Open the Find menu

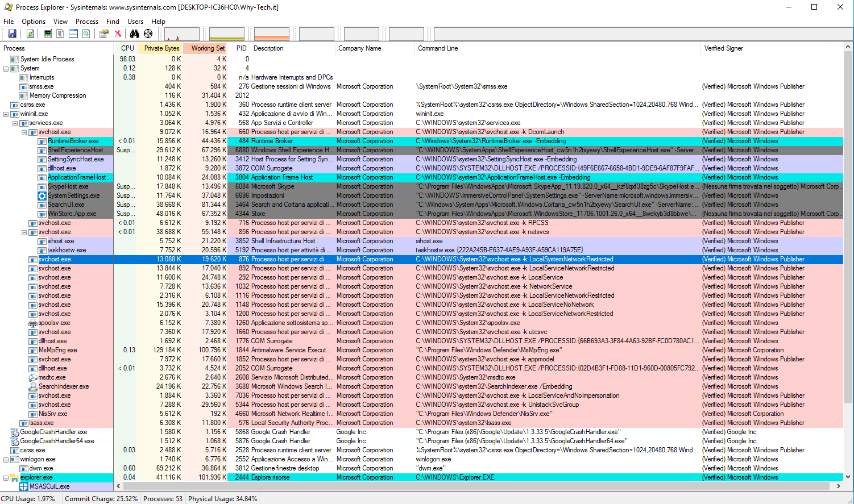pos(113,22)
